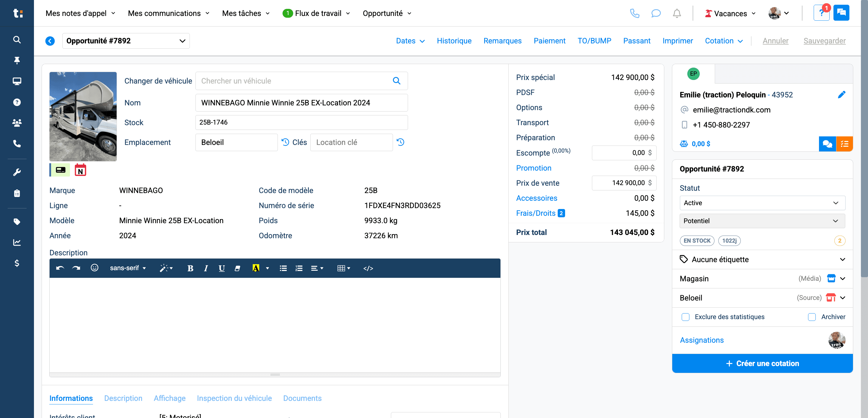Click the Escompte amount field
Viewport: 868px width, 418px height.
pyautogui.click(x=624, y=153)
